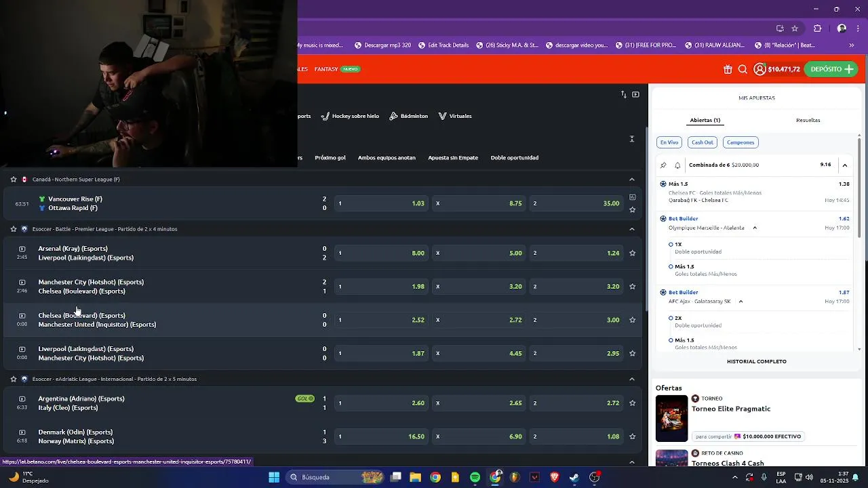Viewport: 868px width, 488px height.
Task: Open the browser extensions puzzle icon
Action: pos(817,28)
